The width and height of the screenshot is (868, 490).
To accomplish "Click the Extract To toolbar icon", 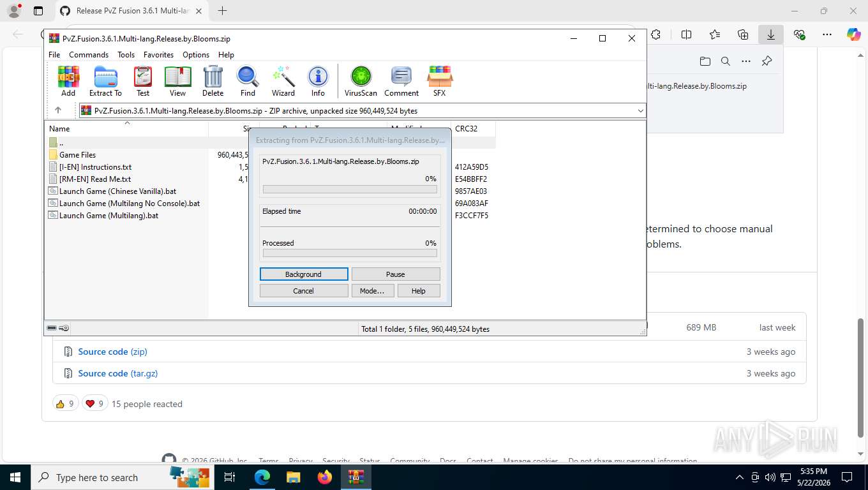I will click(x=105, y=81).
